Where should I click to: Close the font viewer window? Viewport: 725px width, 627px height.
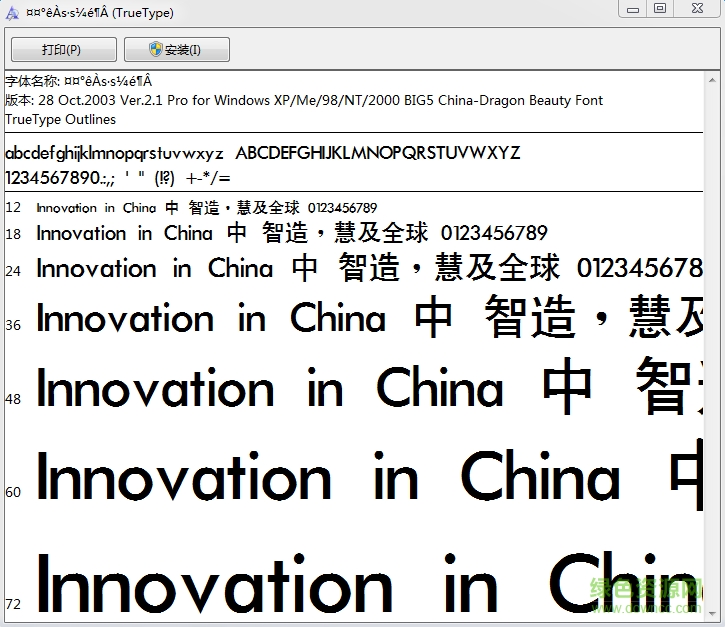click(696, 9)
